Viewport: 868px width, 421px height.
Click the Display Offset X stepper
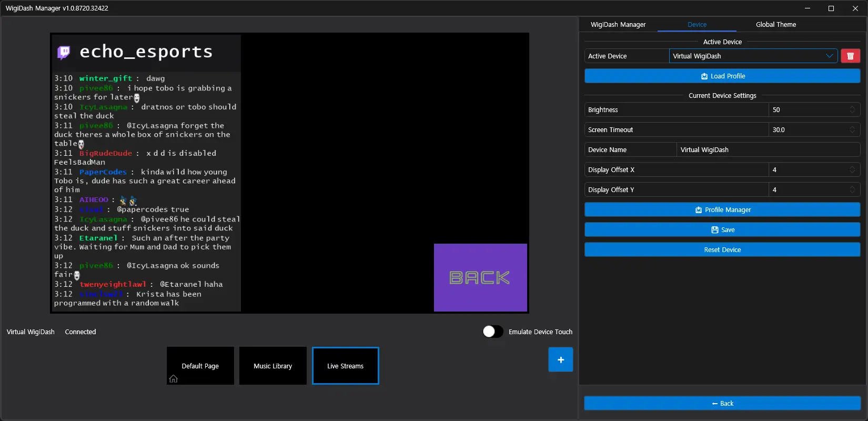click(852, 170)
